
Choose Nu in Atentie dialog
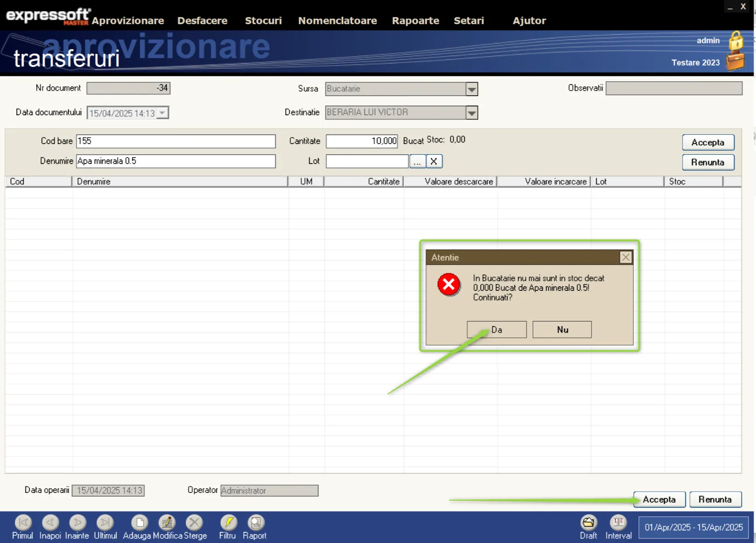pyautogui.click(x=562, y=329)
